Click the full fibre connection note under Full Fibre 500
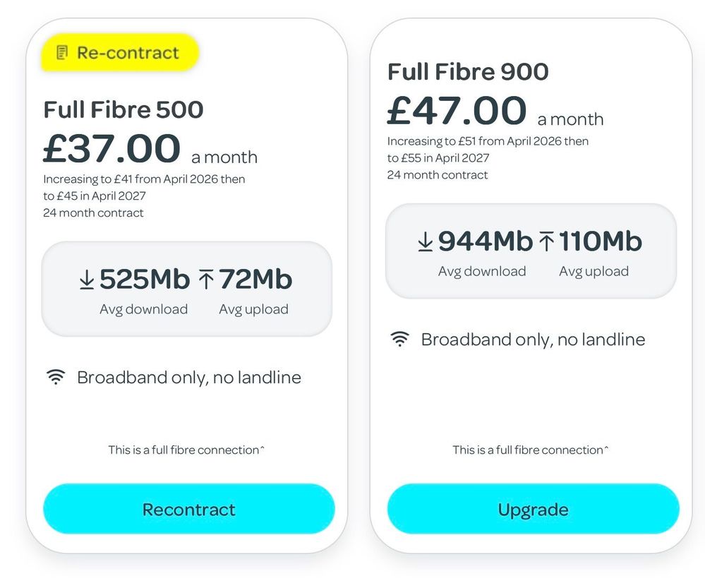Image resolution: width=705 pixels, height=588 pixels. 186,450
